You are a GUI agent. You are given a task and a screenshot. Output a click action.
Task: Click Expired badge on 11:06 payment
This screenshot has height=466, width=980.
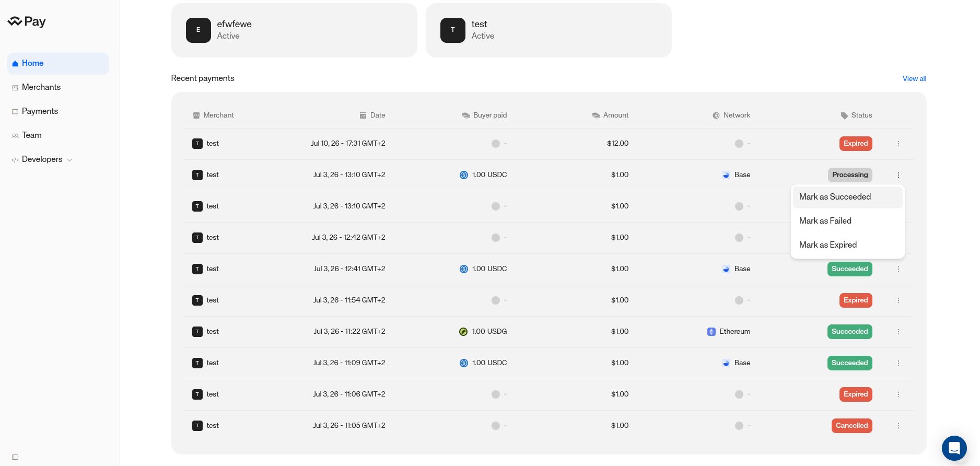pyautogui.click(x=856, y=394)
